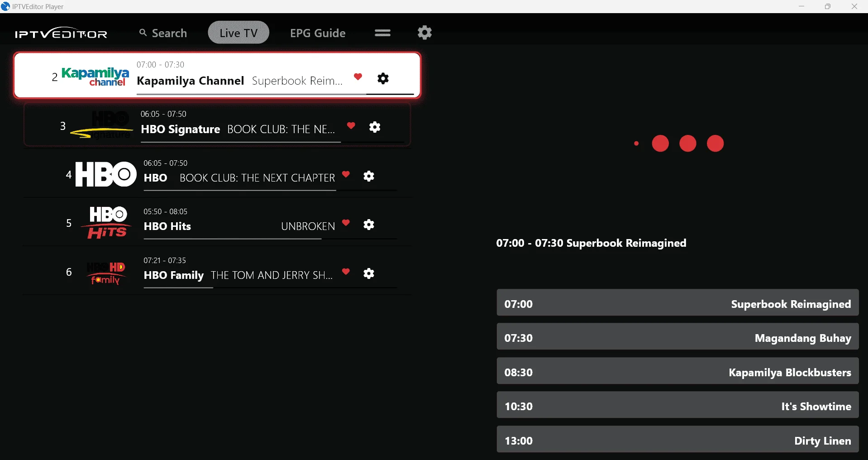The width and height of the screenshot is (868, 460).
Task: Toggle favorite heart on the HBO BOOK CLUB: THE NEXT CHAPTER row
Action: (x=346, y=174)
